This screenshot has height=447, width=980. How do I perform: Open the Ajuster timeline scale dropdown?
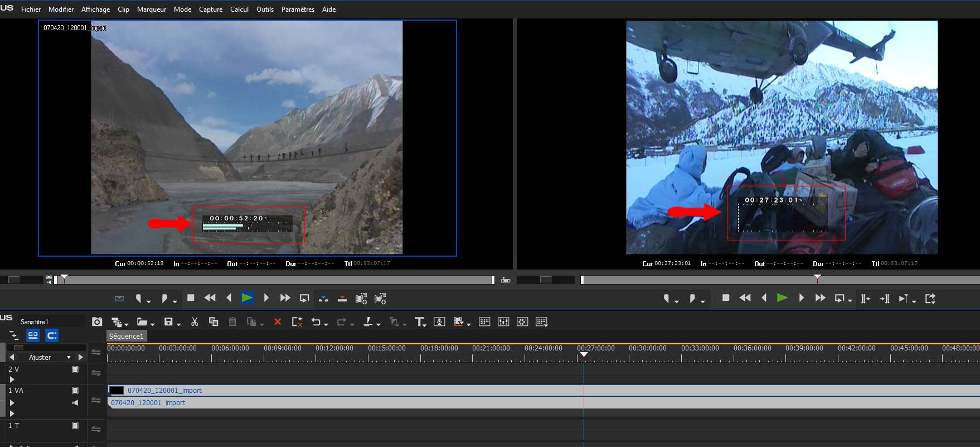[69, 358]
